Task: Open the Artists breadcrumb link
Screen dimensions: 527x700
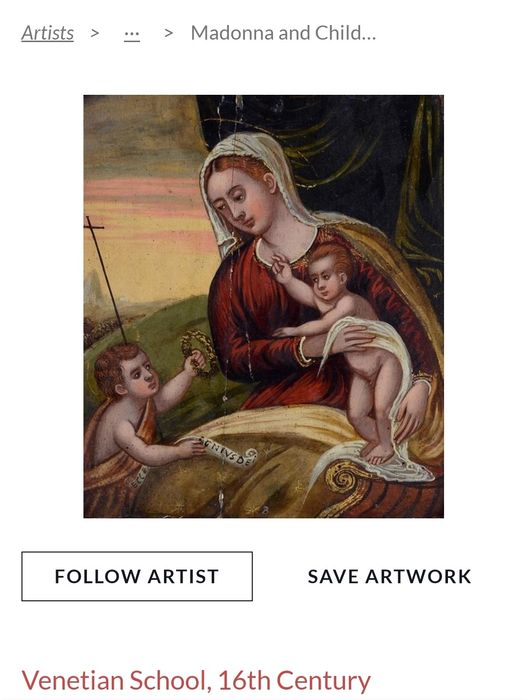Action: click(47, 33)
